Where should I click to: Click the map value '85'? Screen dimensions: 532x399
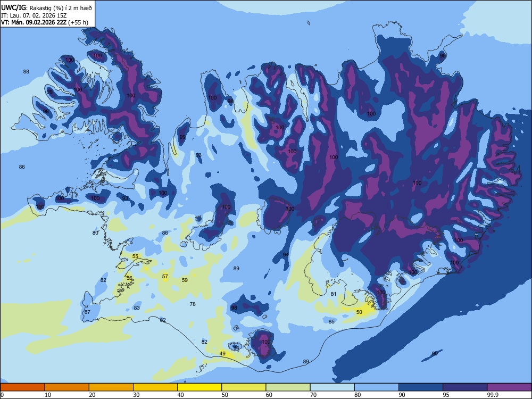coord(331,322)
